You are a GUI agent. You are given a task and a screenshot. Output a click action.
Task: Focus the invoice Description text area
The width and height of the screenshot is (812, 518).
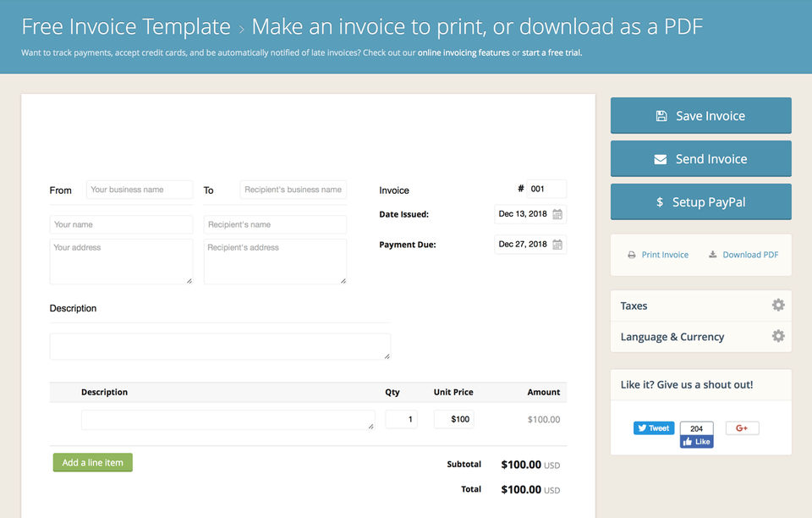tap(220, 346)
